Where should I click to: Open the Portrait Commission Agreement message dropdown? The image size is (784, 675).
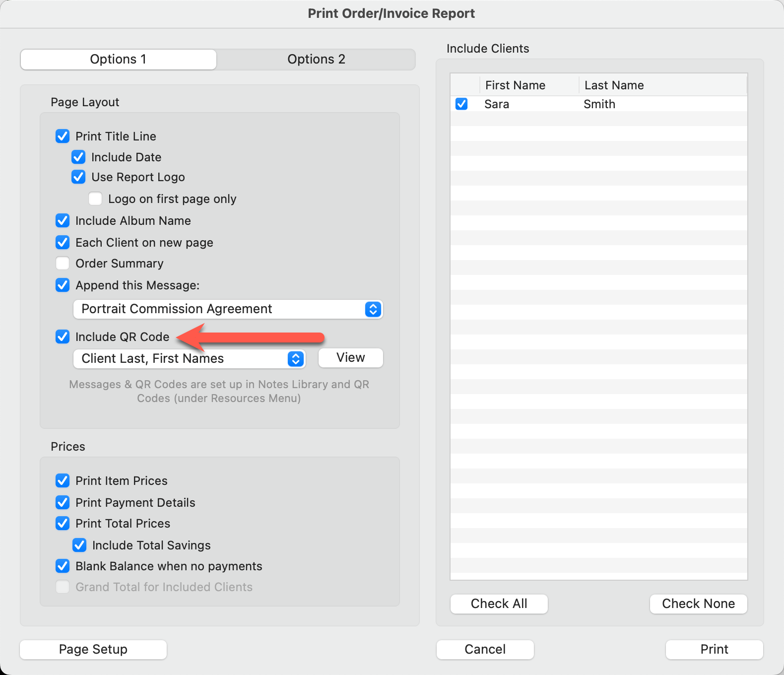(x=228, y=309)
